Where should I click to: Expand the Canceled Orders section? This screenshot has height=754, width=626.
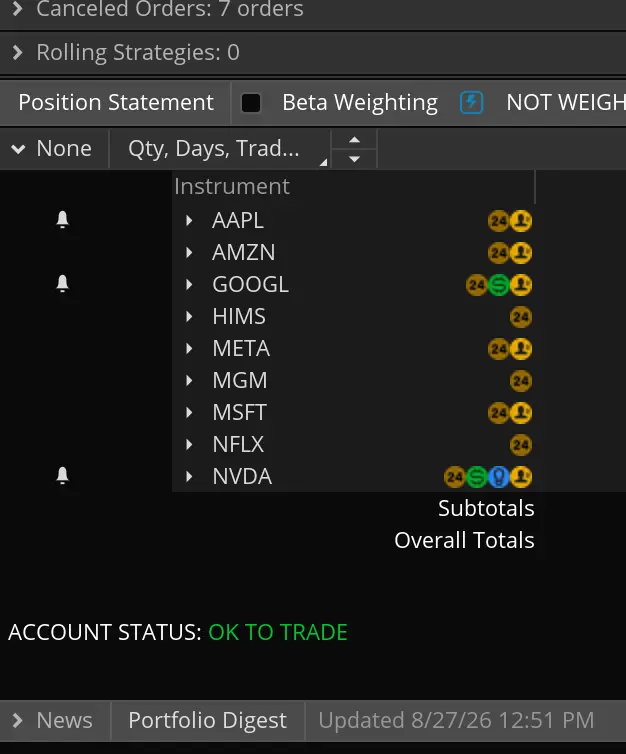pos(18,8)
